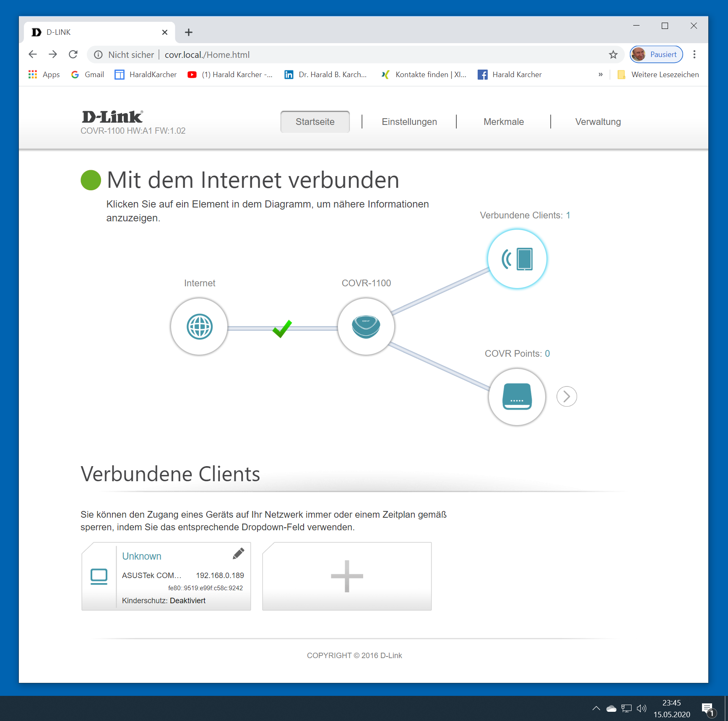Open the Action Center notification icon
This screenshot has height=721, width=728.
click(x=709, y=709)
